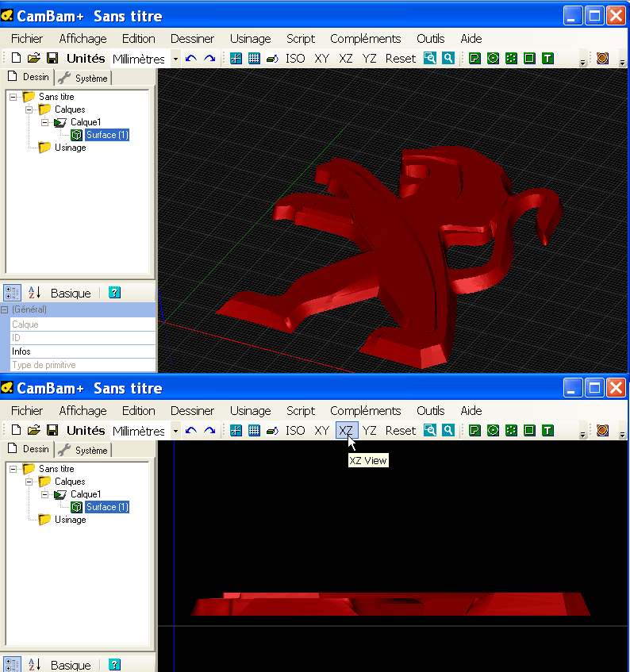The width and height of the screenshot is (630, 672).
Task: Select Polyline draw tool in top window
Action: 474,58
